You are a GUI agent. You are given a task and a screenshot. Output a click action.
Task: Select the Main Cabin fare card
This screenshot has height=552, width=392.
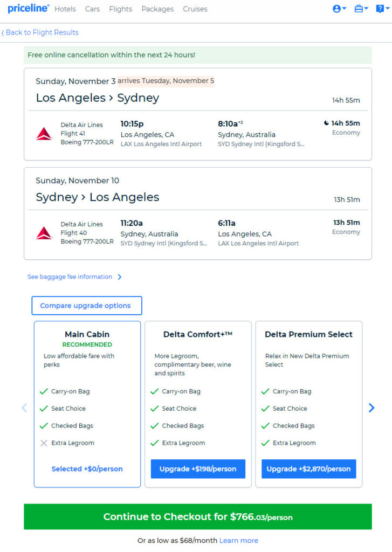point(87,404)
